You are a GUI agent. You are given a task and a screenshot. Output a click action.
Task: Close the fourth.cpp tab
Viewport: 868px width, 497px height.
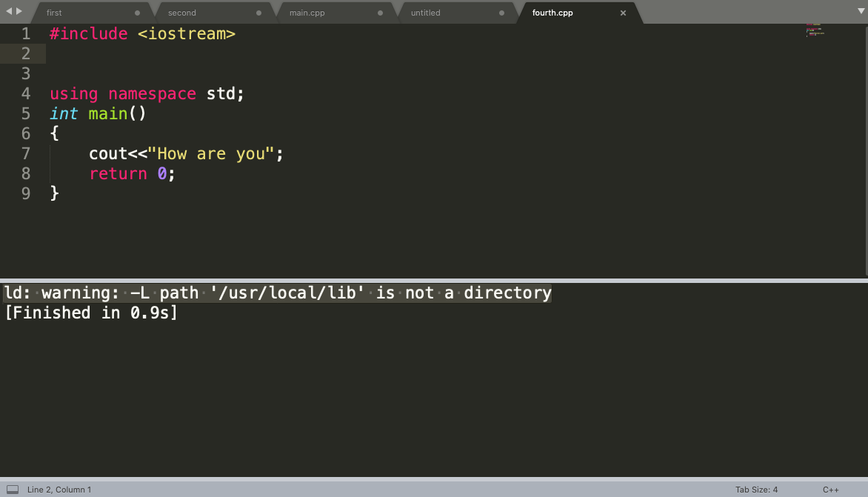coord(623,13)
